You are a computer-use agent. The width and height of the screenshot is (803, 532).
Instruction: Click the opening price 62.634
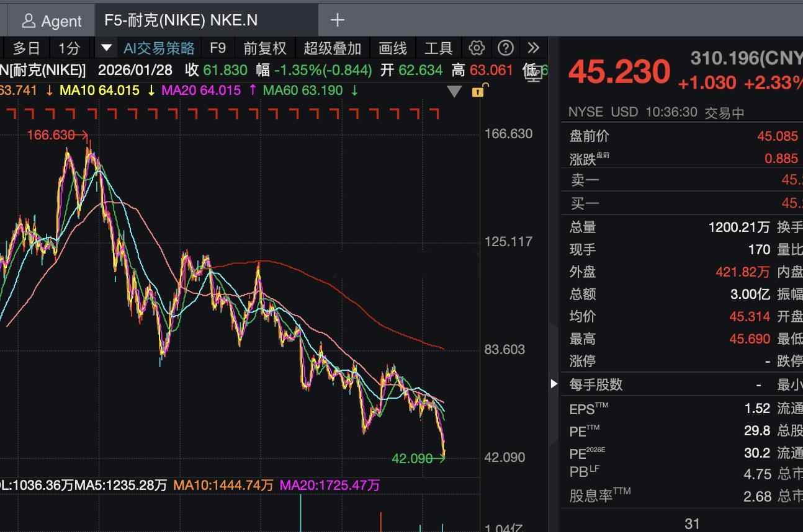(x=420, y=70)
